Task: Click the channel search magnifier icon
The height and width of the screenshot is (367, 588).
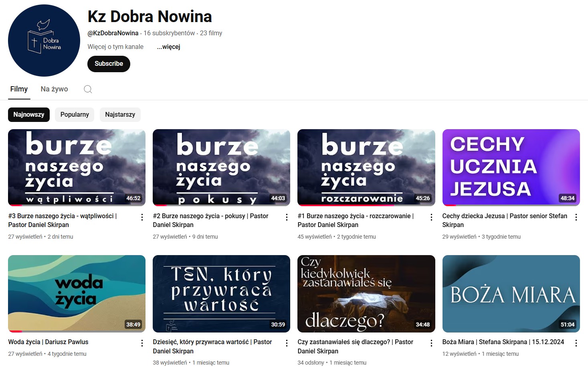Action: click(88, 89)
